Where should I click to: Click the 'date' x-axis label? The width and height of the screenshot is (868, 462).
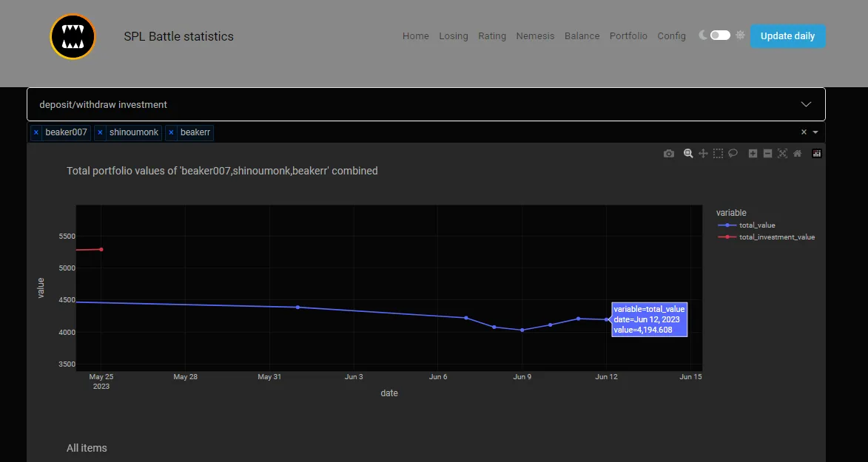click(389, 393)
